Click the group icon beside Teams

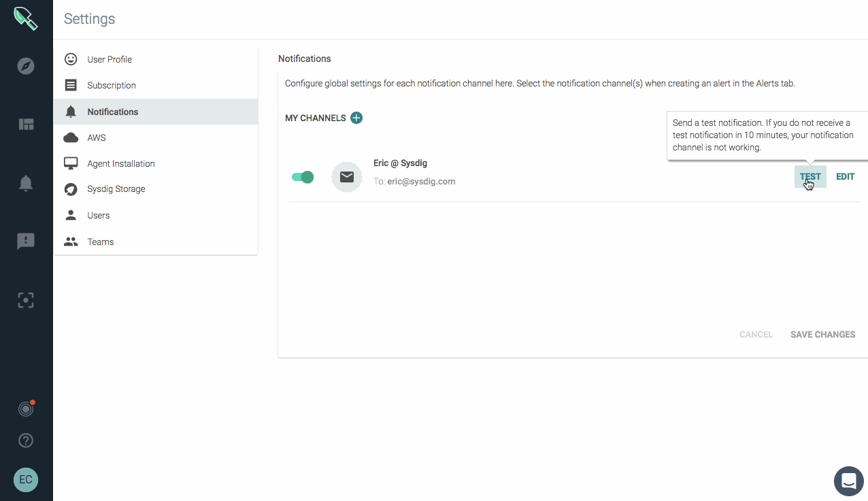point(71,242)
